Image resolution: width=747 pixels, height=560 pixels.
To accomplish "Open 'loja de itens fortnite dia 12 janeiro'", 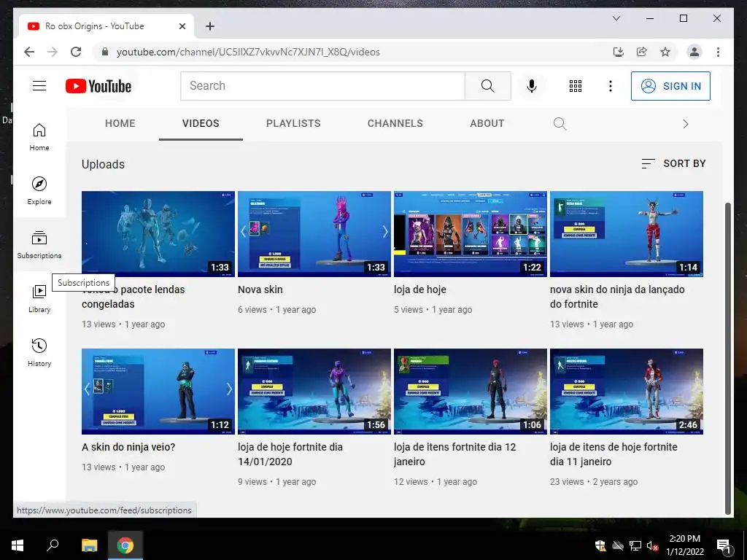I will (x=455, y=454).
